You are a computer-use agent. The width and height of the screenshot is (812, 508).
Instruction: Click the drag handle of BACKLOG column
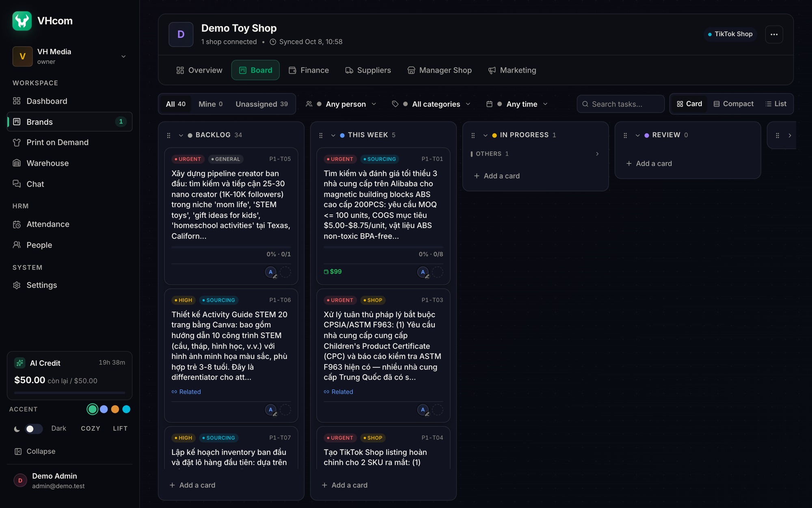point(168,135)
